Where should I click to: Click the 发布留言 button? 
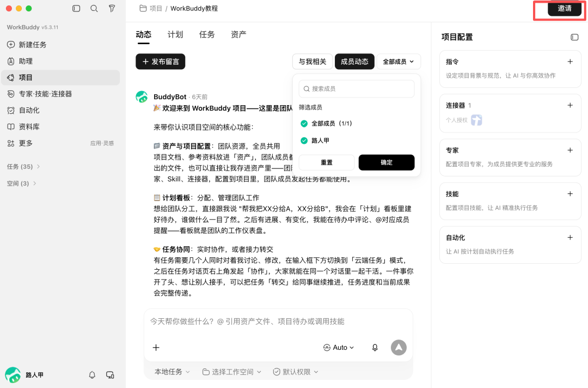point(161,62)
